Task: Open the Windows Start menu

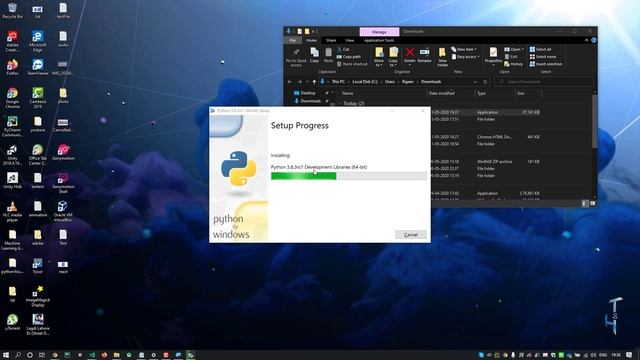Action: (x=6, y=355)
